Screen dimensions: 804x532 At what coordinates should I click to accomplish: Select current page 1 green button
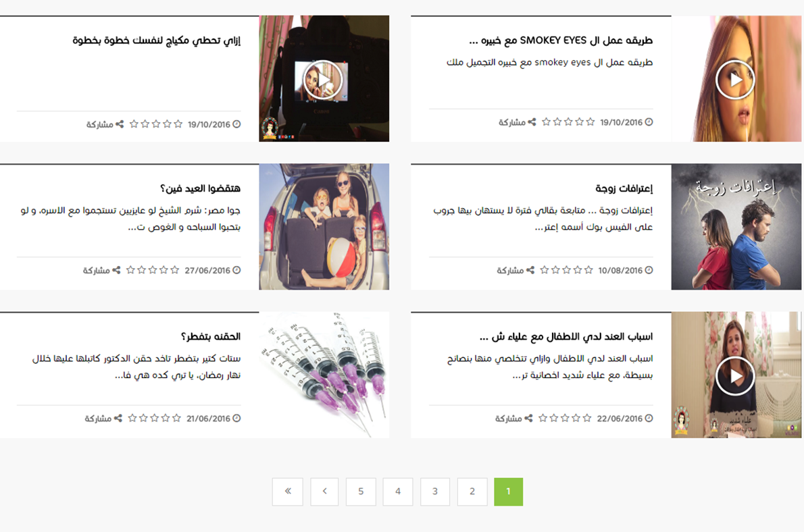509,491
